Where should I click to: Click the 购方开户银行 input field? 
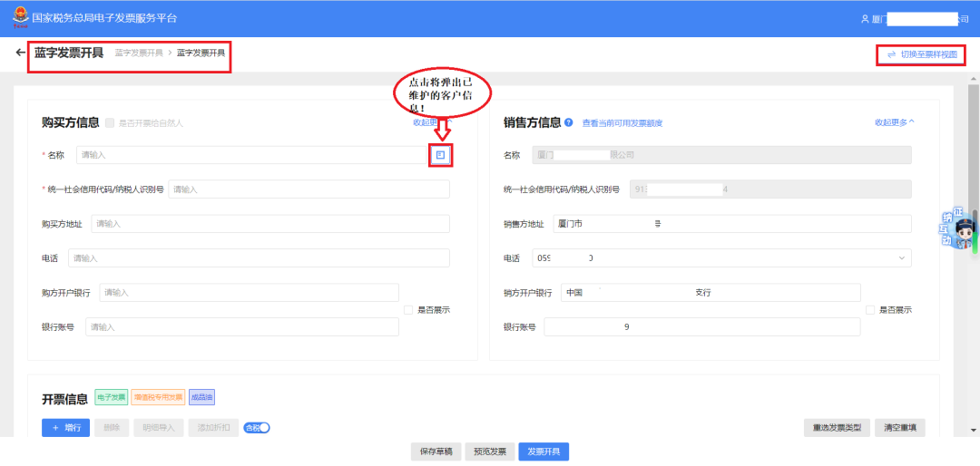click(x=249, y=292)
